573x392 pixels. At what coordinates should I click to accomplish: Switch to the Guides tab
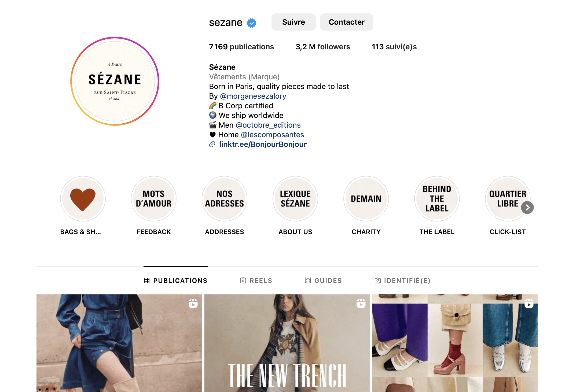pyautogui.click(x=323, y=280)
